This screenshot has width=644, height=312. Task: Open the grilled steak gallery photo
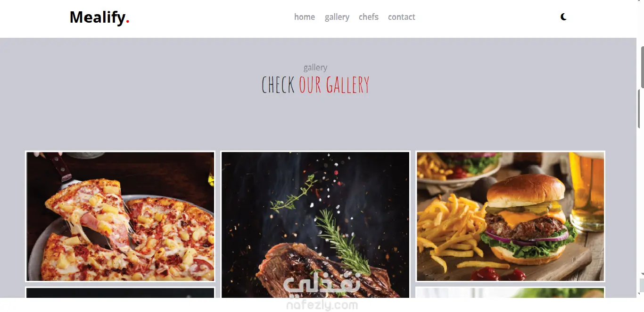315,224
